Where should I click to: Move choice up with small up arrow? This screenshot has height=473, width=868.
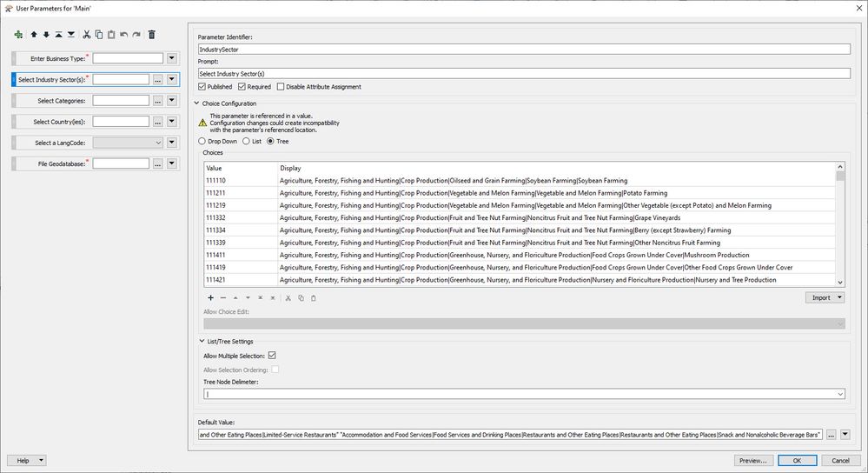click(x=235, y=298)
